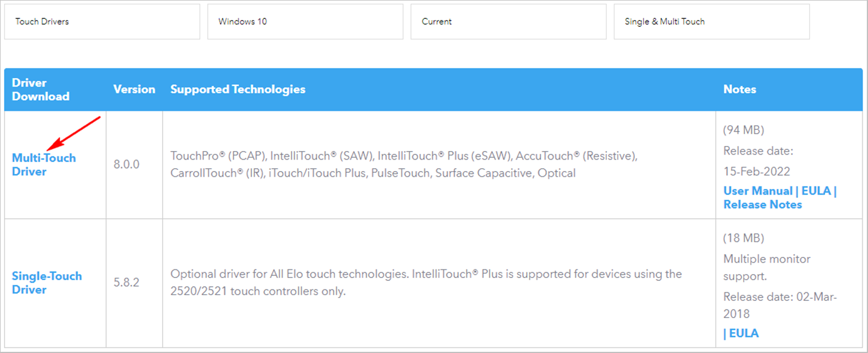Open the Windows 10 operating system dropdown

pos(305,22)
